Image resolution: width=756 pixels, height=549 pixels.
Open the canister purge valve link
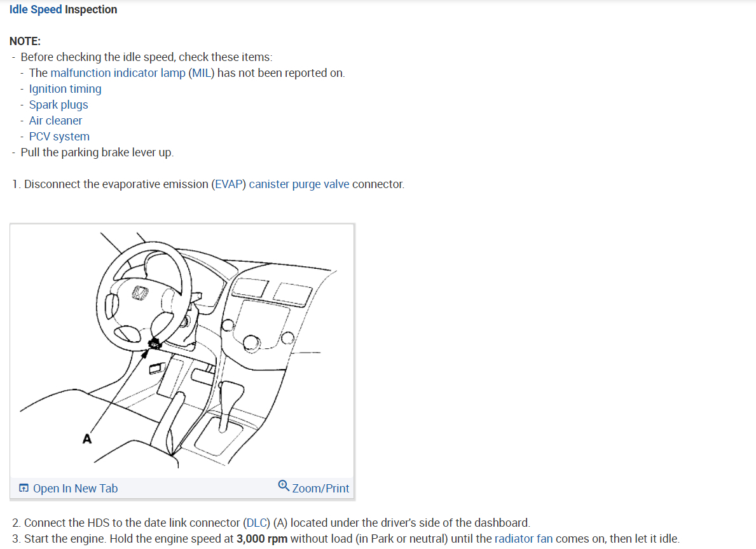click(x=299, y=184)
